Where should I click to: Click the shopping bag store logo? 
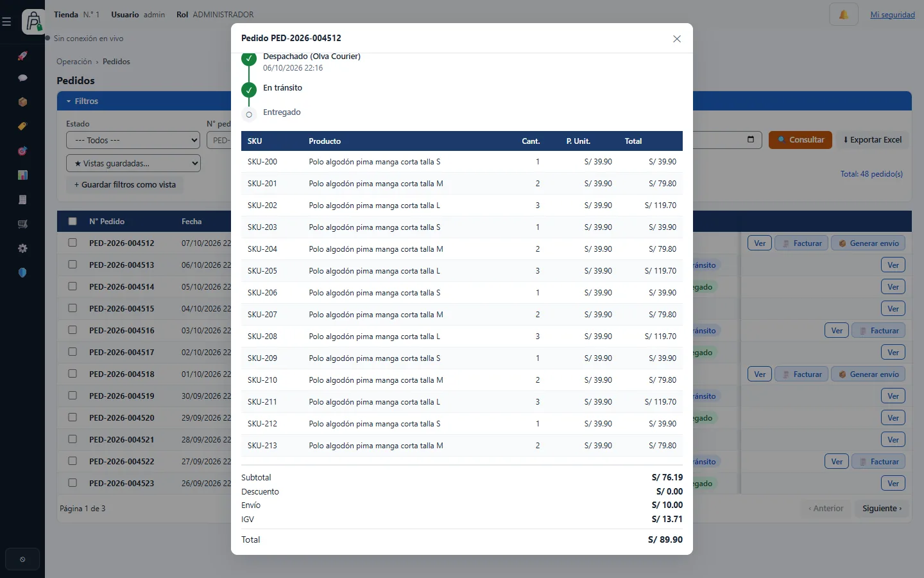tap(33, 22)
